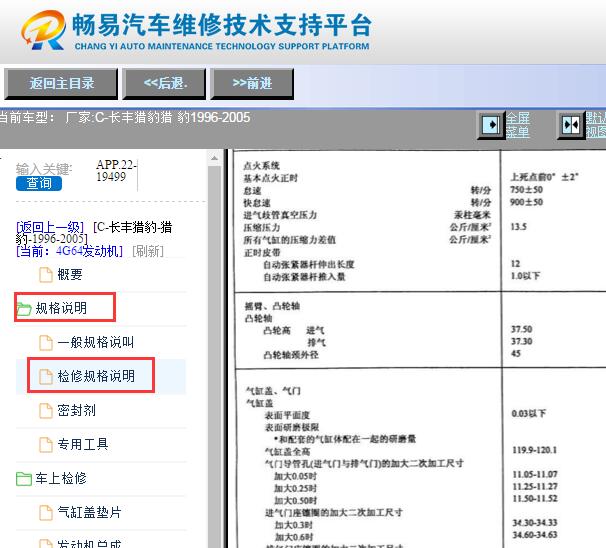Open the 专用工具 document
This screenshot has height=548, width=606.
(83, 444)
